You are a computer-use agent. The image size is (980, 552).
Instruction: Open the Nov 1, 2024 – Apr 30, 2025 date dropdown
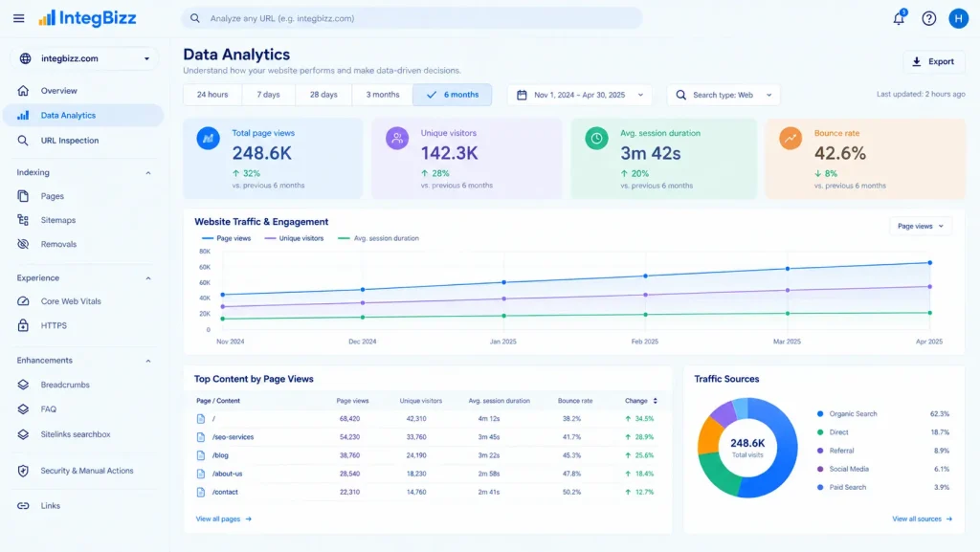(579, 95)
